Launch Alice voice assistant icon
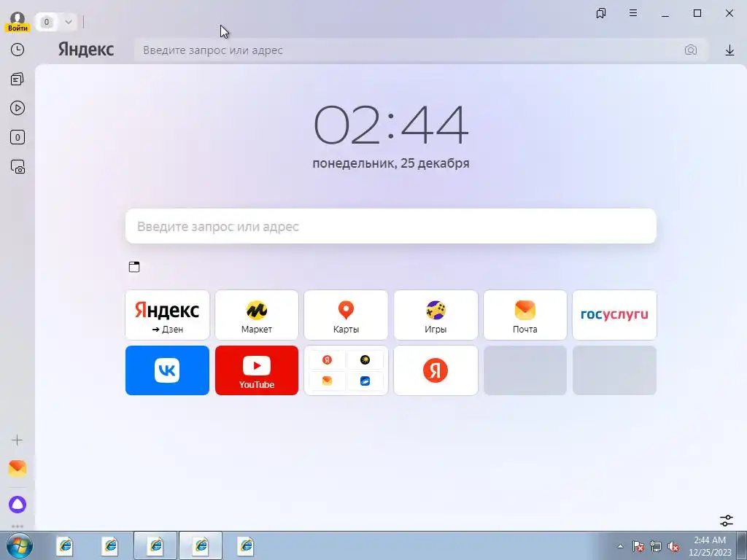This screenshot has width=747, height=560. point(18,505)
